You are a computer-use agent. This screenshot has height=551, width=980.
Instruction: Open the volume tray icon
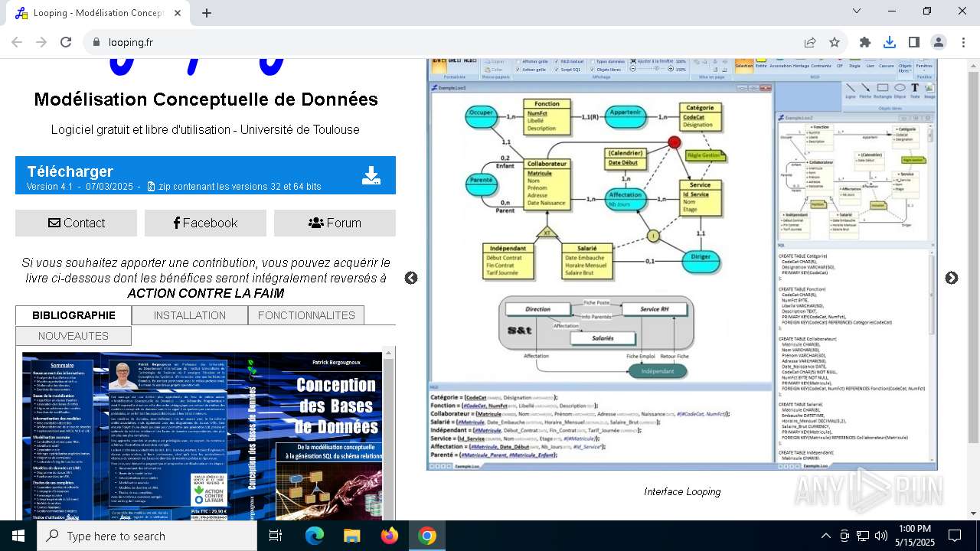click(881, 536)
